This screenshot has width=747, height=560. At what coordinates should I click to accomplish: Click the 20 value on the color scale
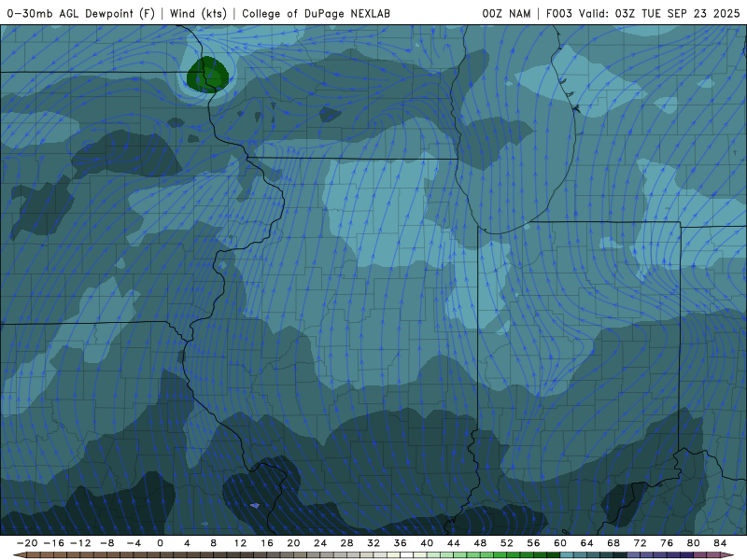[293, 543]
